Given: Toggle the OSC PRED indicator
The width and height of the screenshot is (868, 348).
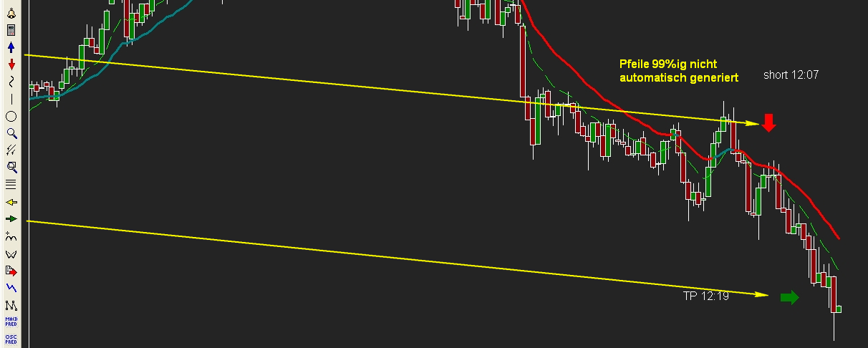Looking at the screenshot, I should click(x=11, y=338).
